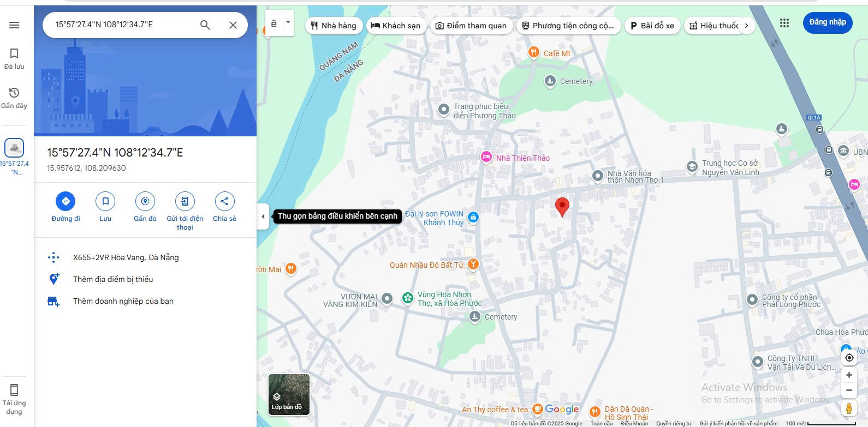Search nearby with Gần đó icon

(145, 207)
